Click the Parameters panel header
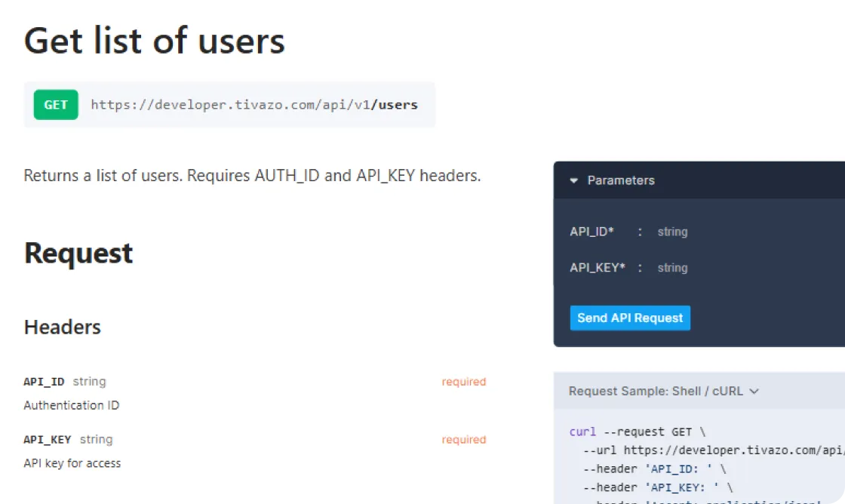This screenshot has height=504, width=845. (x=621, y=181)
